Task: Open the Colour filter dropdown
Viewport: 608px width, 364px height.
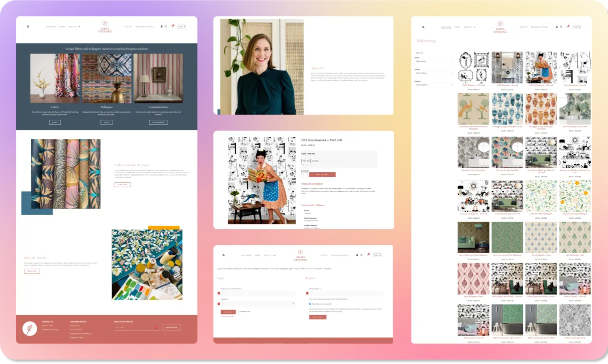Action: tap(433, 73)
